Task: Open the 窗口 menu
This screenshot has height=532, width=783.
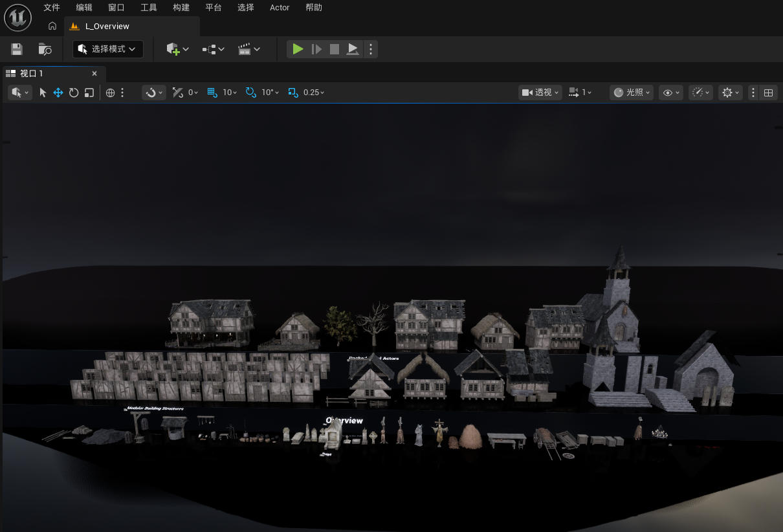Action: point(116,8)
